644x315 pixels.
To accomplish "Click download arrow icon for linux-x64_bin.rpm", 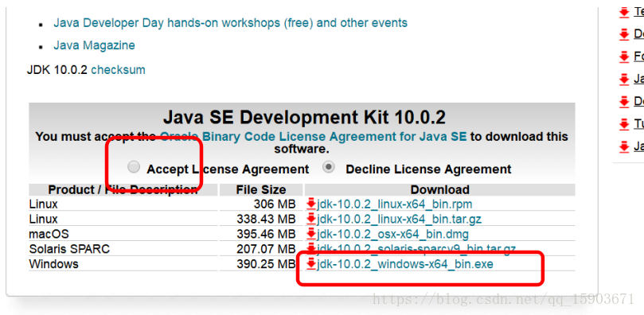I will [x=311, y=204].
